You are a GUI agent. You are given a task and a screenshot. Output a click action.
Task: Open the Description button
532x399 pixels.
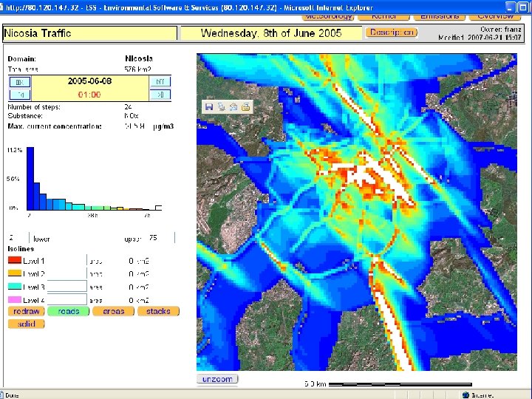[x=392, y=33]
